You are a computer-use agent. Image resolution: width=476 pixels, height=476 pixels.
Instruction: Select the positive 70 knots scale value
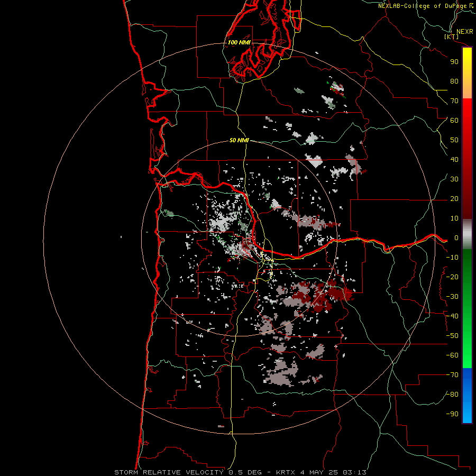[454, 101]
